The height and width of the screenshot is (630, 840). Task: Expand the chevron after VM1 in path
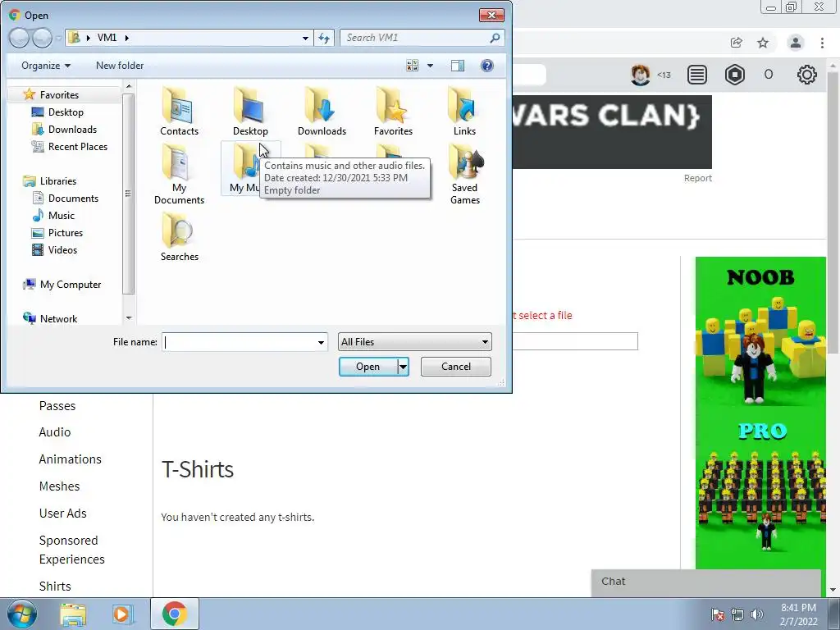point(127,38)
